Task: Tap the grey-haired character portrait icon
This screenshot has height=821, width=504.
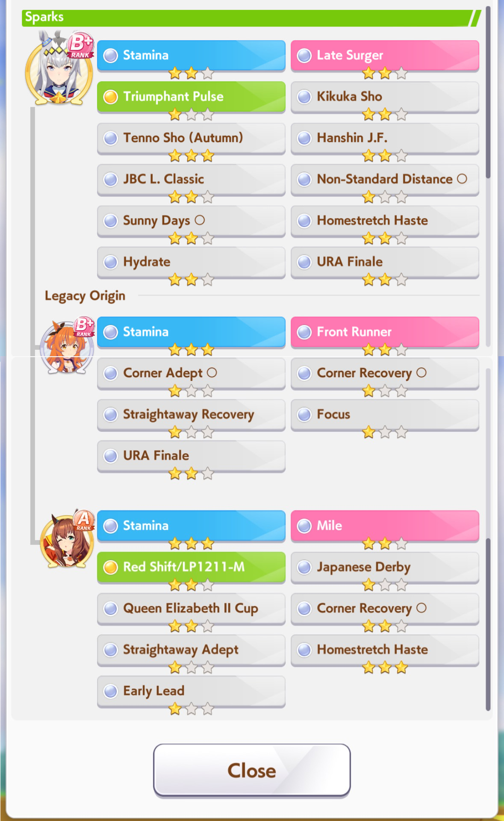Action: point(59,68)
